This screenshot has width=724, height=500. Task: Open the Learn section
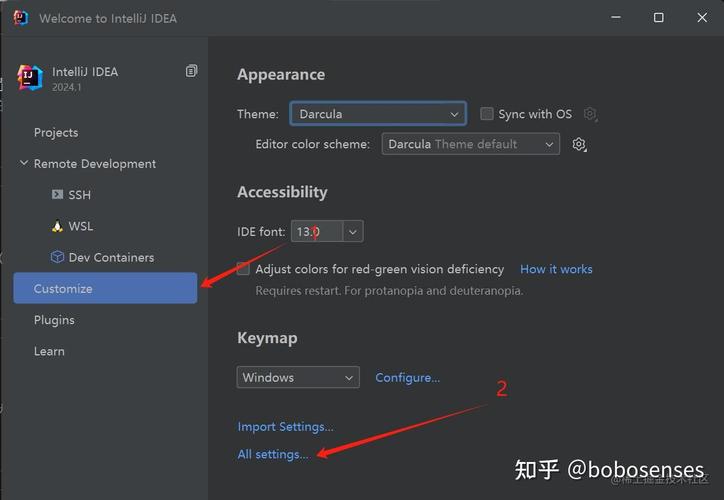click(x=49, y=351)
